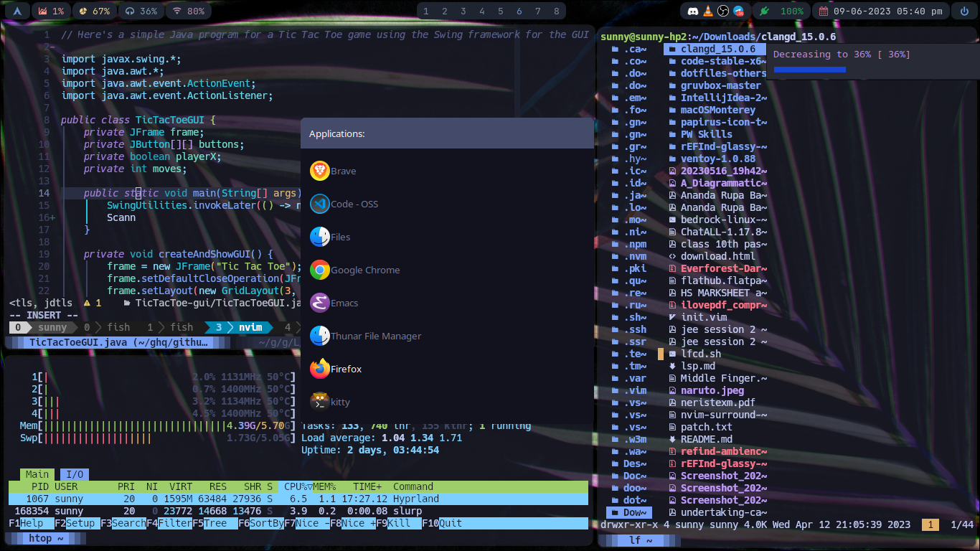Click the headphone volume 36% indicator
Image resolution: width=980 pixels, height=551 pixels.
tap(141, 11)
